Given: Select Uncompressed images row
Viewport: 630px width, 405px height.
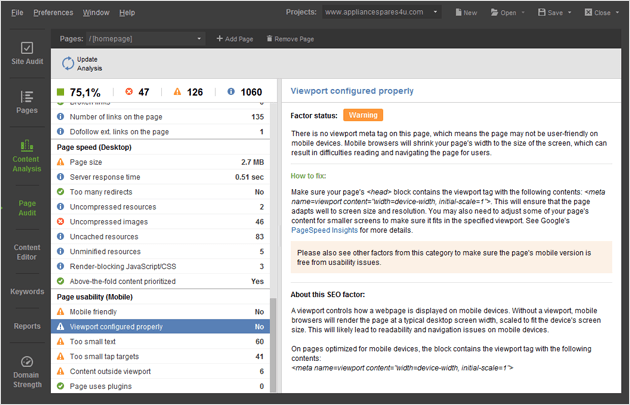Looking at the screenshot, I should coord(160,221).
